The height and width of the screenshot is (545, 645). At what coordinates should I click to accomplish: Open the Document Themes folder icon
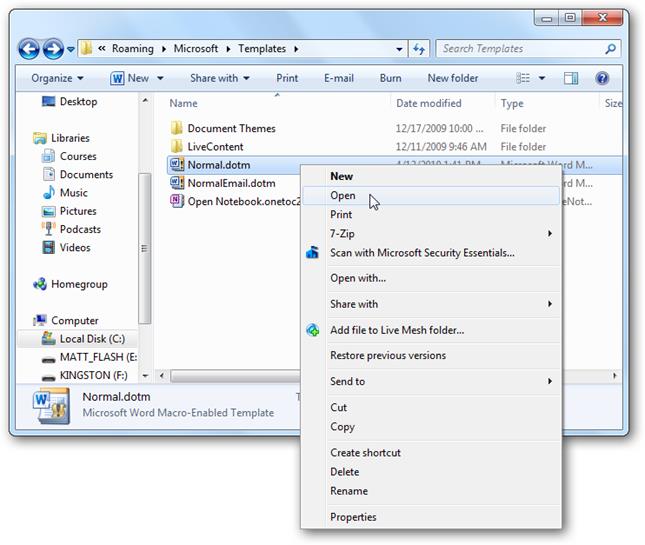coord(177,128)
